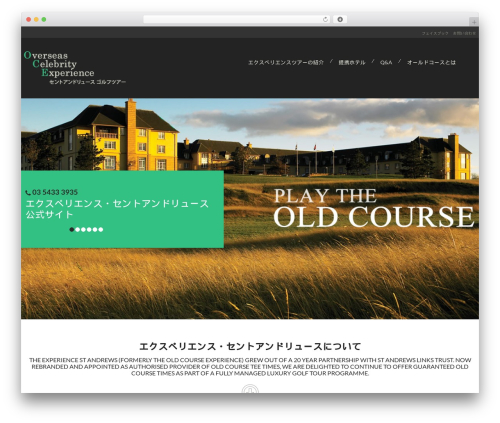Reload the page with the refresh icon
The image size is (500, 423).
[x=325, y=20]
